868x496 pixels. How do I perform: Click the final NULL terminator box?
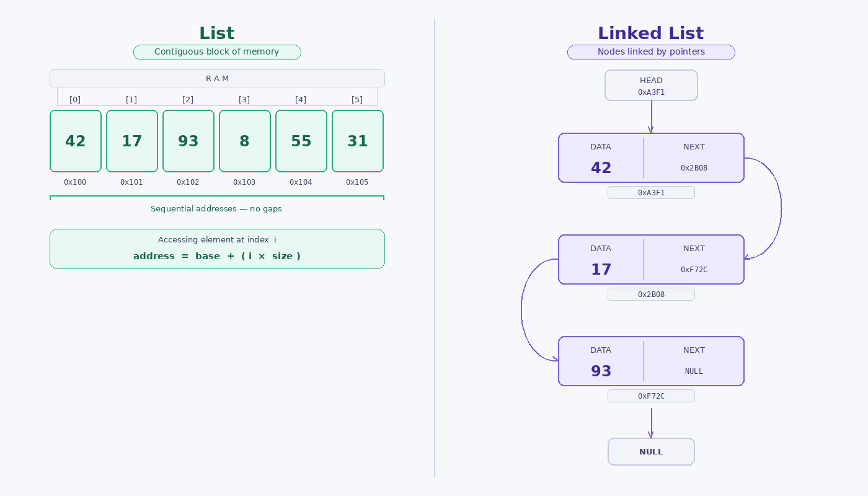pyautogui.click(x=651, y=452)
